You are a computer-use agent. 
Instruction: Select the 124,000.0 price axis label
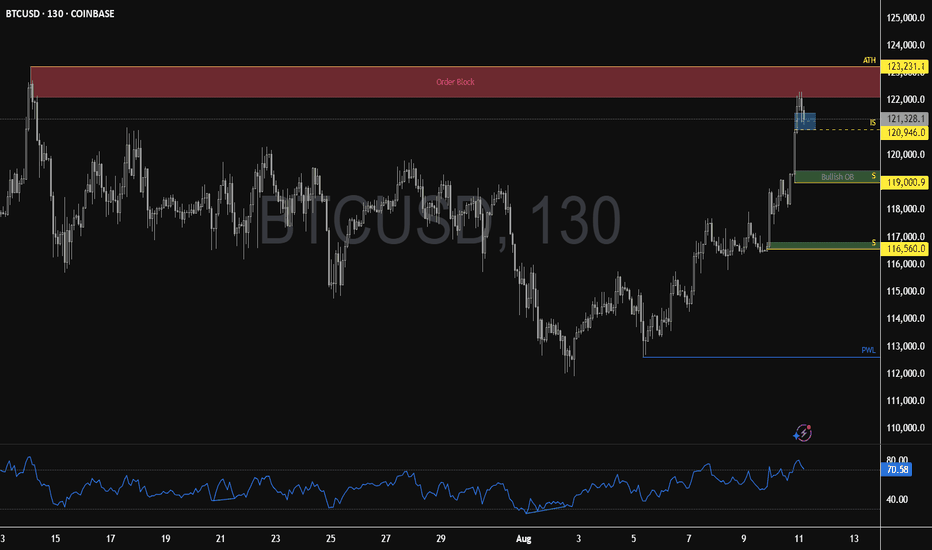tap(905, 45)
